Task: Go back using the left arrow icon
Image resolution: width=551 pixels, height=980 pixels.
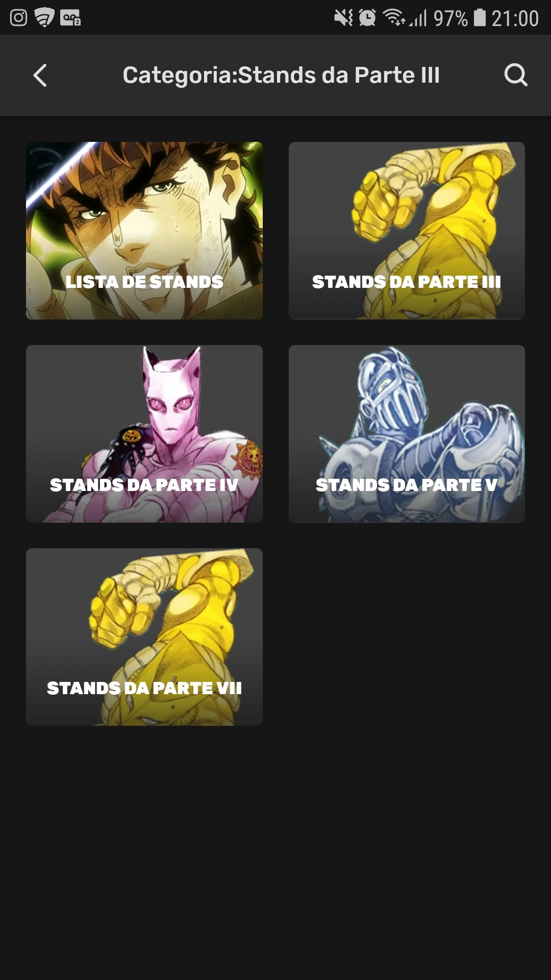Action: [40, 76]
